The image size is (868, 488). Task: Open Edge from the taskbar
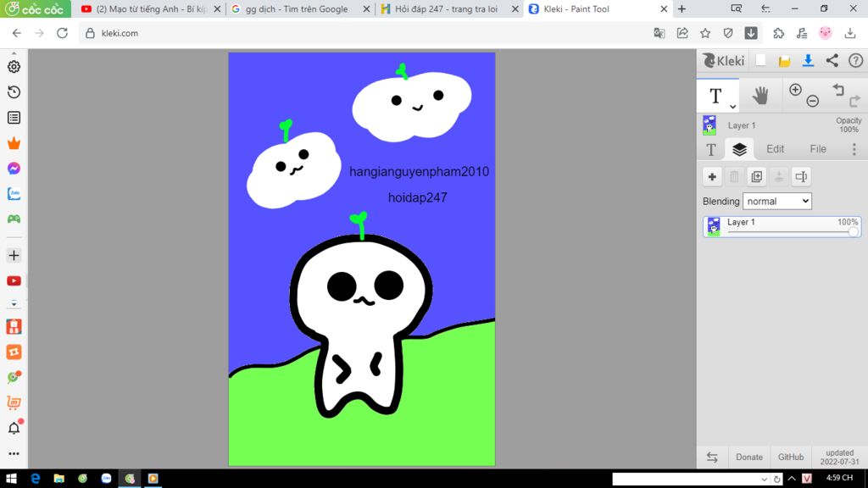tap(35, 478)
